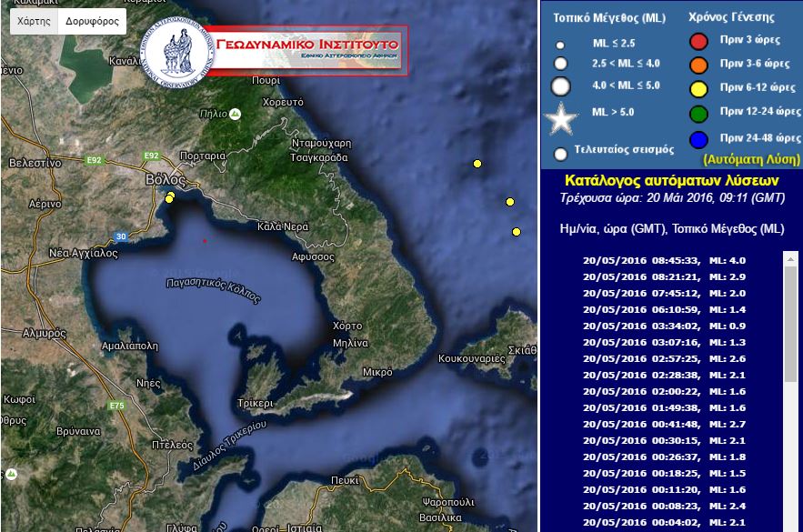Click the 2.5 < ML ≤ 4.0 circle icon

point(559,65)
